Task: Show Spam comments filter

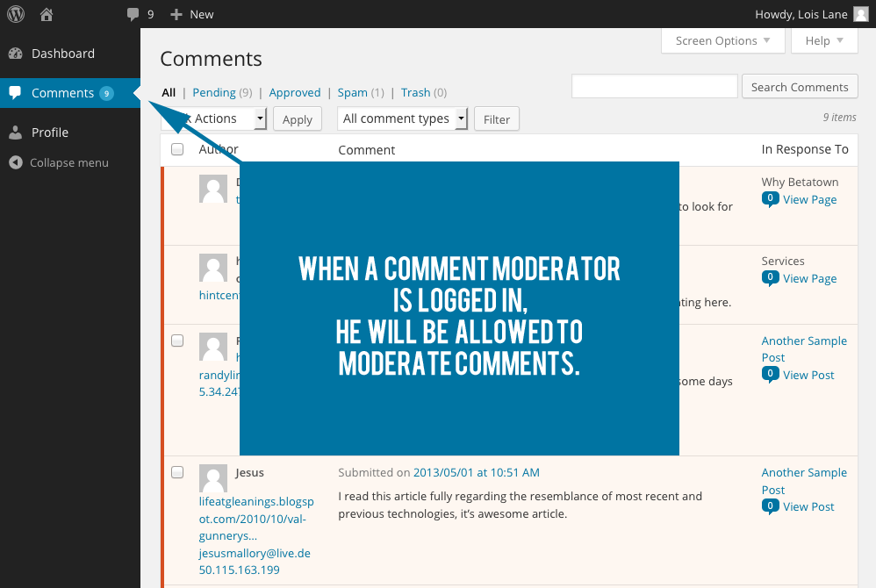Action: point(361,93)
